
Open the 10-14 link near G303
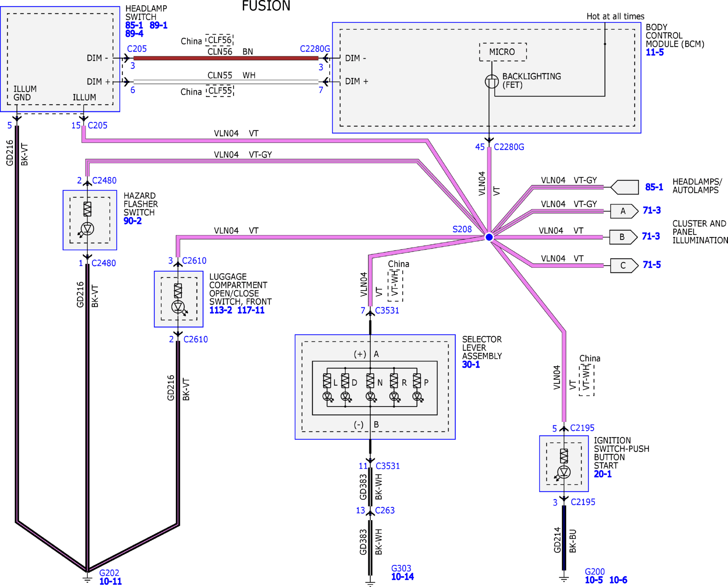[402, 577]
